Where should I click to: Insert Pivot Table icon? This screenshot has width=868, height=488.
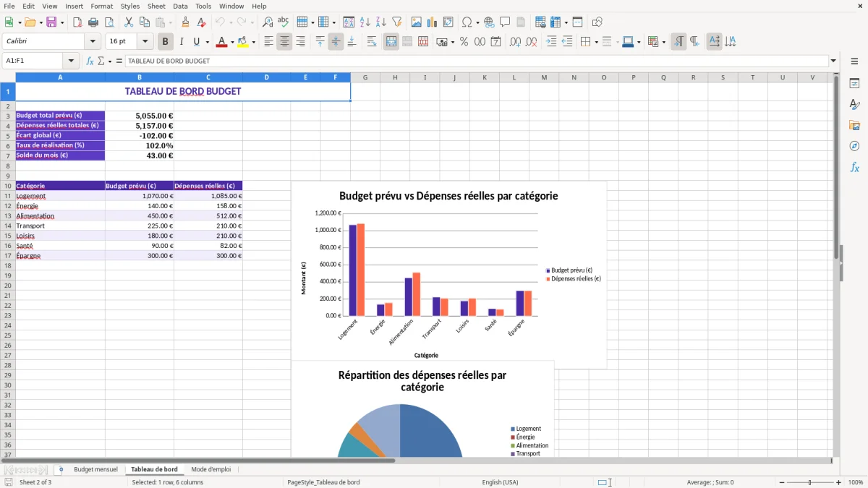pos(448,22)
